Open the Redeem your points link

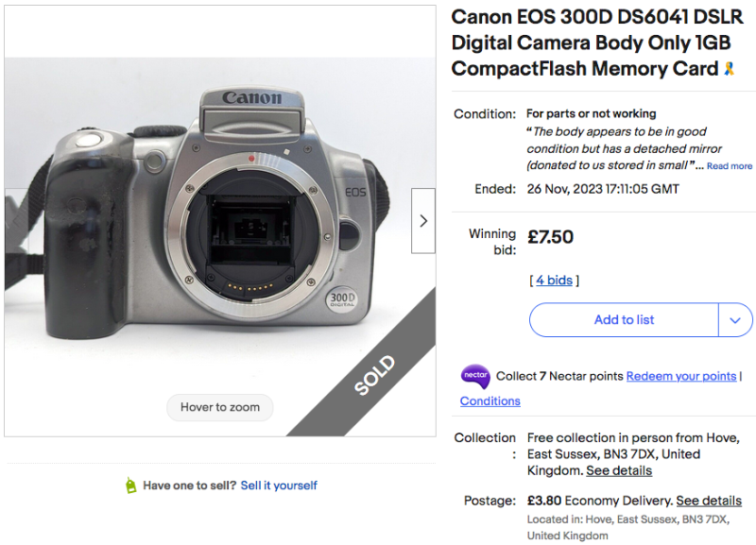click(680, 376)
